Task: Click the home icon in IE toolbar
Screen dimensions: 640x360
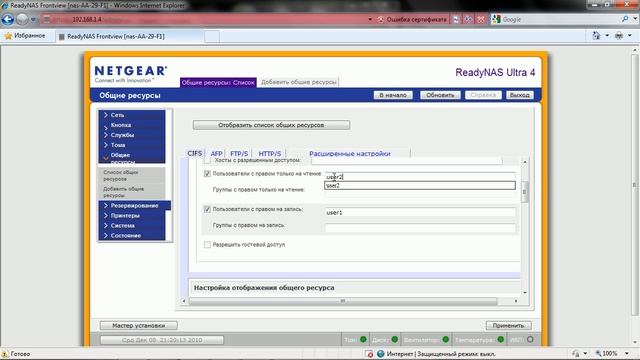Action: point(596,36)
